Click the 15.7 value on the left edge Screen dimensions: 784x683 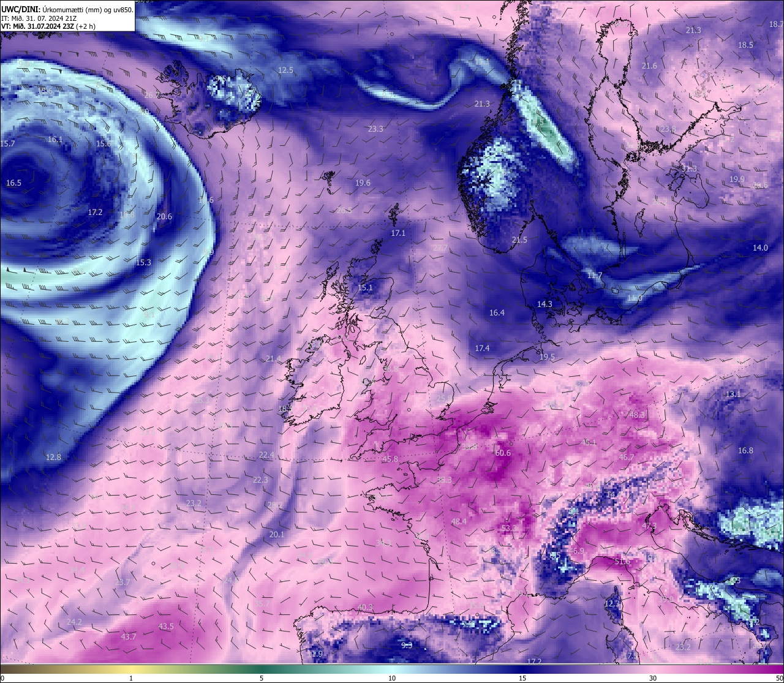pyautogui.click(x=7, y=143)
